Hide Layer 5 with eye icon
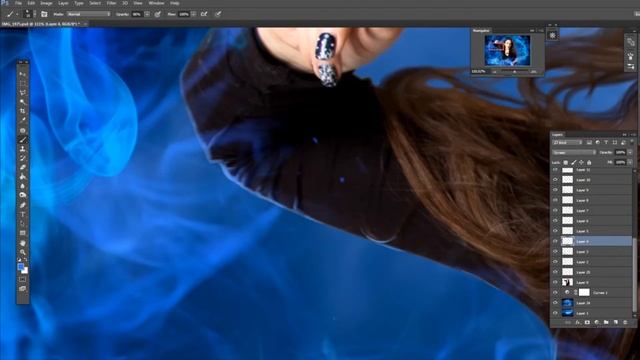The height and width of the screenshot is (360, 640). [555, 231]
